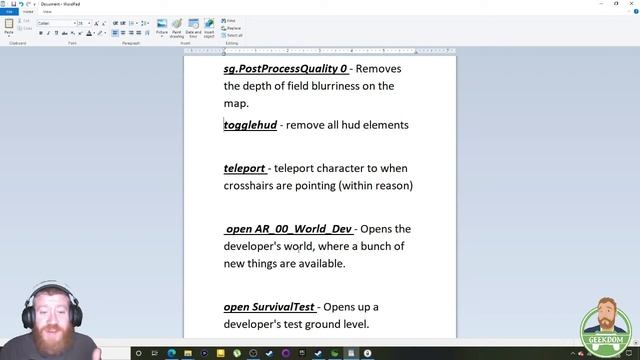Switch to the Home ribbon tab
This screenshot has width=640, height=360.
28,12
